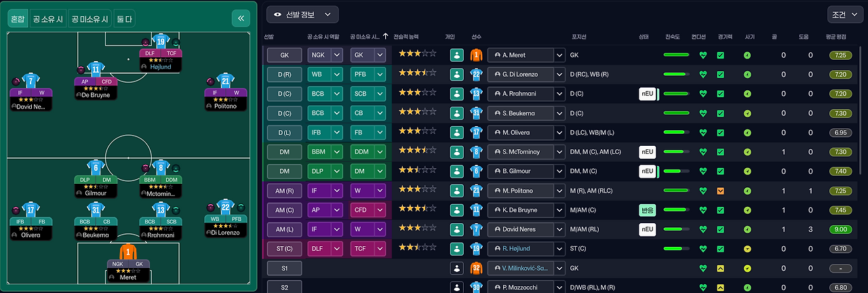Click condition heart icon in A. Meret row
The width and height of the screenshot is (868, 293).
[x=703, y=56]
